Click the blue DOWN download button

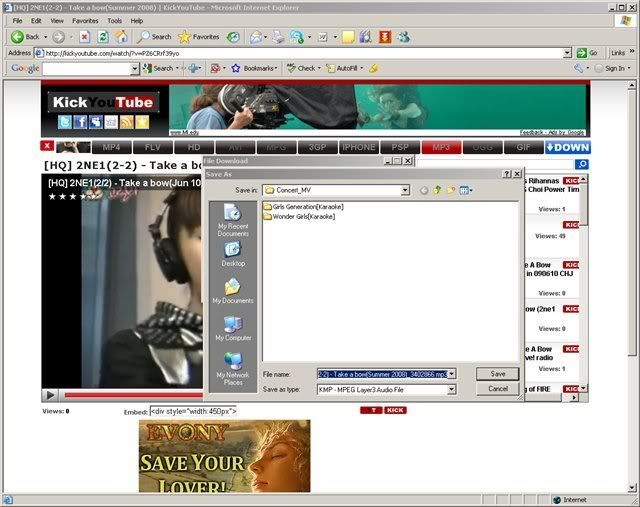[x=568, y=147]
